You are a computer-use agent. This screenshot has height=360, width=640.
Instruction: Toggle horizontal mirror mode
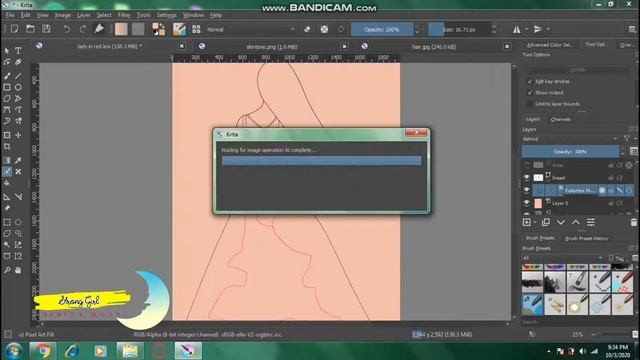(x=517, y=29)
